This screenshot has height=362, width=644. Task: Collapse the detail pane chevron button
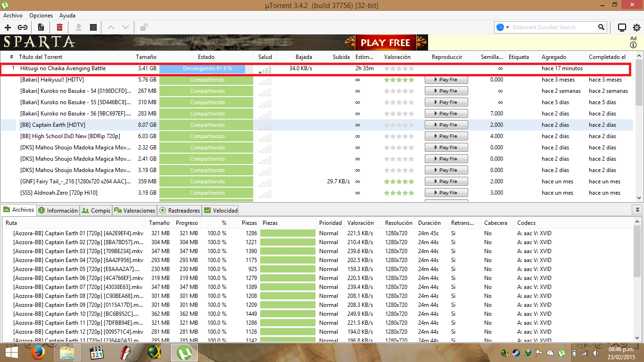tap(637, 210)
